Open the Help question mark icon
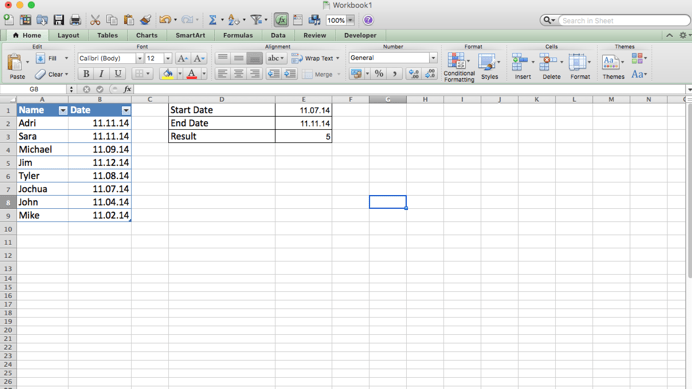The width and height of the screenshot is (692, 389). coord(368,20)
